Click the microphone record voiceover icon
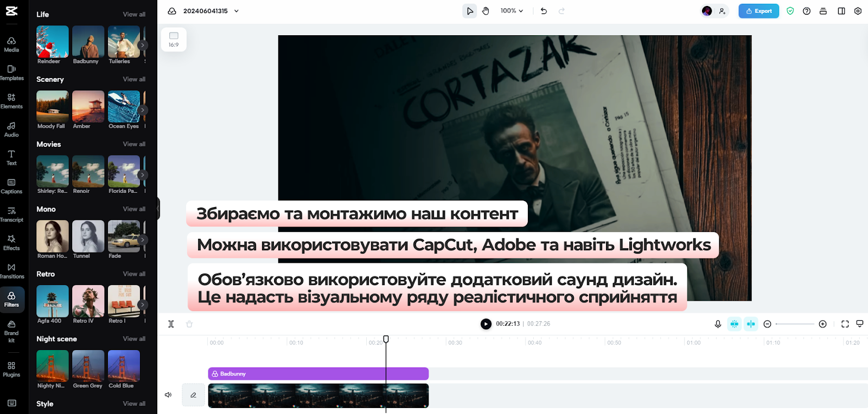Screen dimensions: 868x414 pos(718,324)
